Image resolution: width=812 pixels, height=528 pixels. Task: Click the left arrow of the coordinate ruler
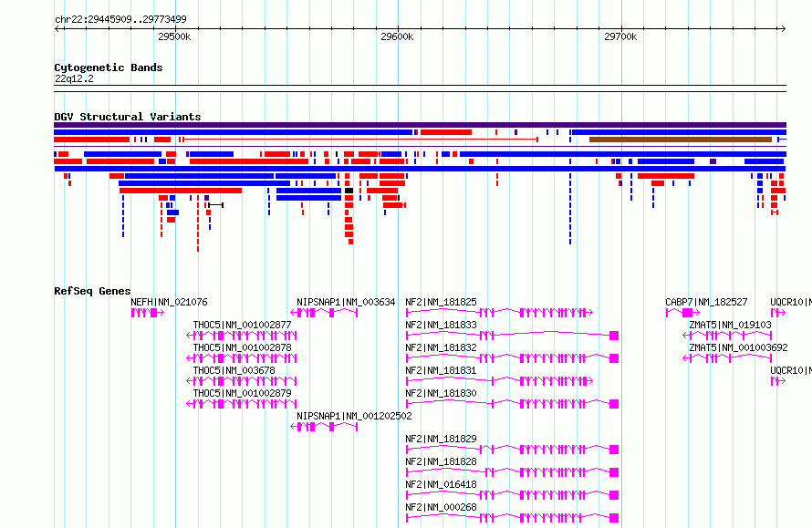[57, 28]
